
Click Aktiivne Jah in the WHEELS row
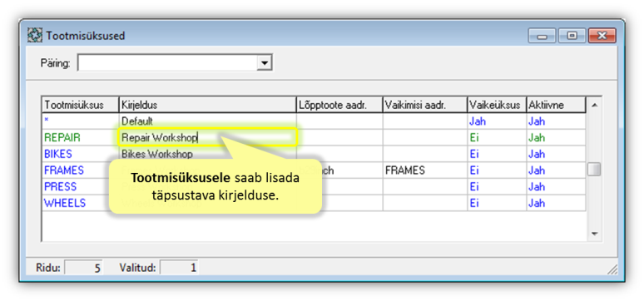tap(556, 203)
